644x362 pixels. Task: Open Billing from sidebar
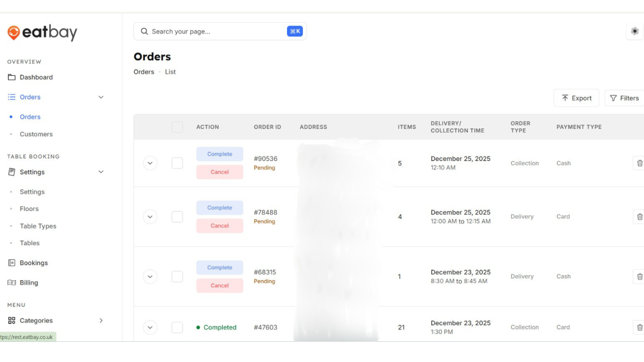point(29,283)
